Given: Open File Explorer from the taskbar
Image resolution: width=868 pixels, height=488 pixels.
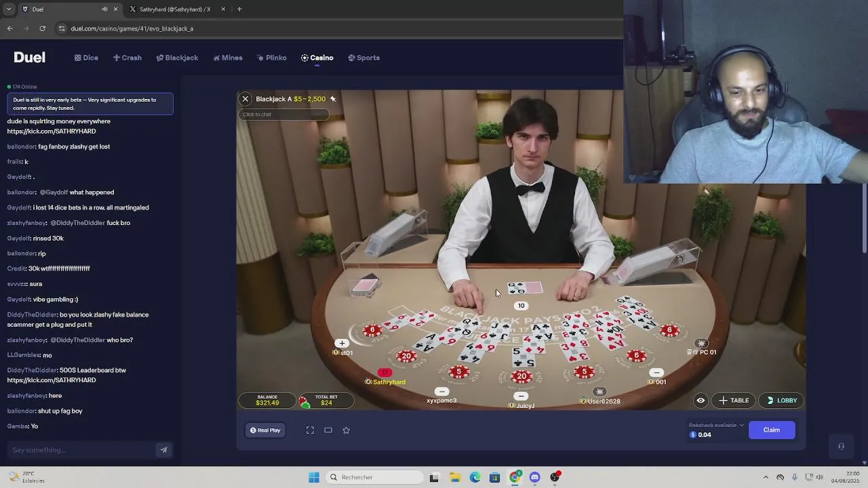Looking at the screenshot, I should click(455, 477).
